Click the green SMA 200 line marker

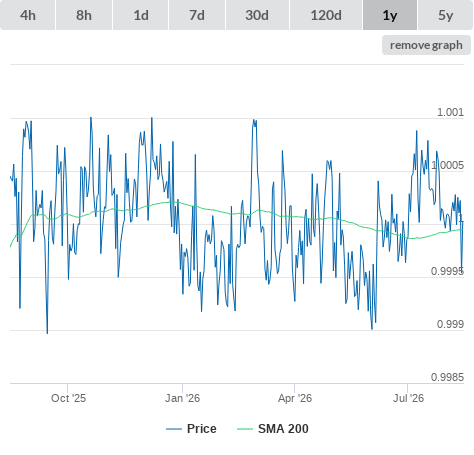point(245,429)
